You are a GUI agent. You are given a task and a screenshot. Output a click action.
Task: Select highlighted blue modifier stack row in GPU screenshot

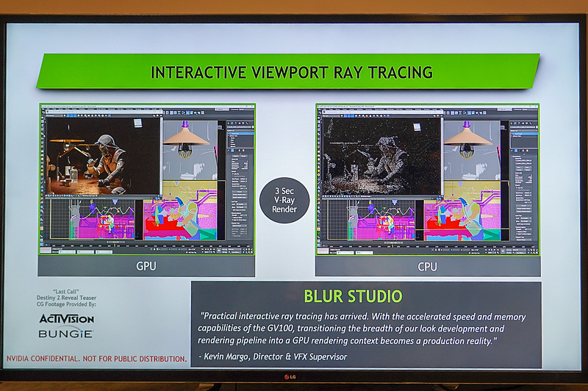tap(241, 134)
